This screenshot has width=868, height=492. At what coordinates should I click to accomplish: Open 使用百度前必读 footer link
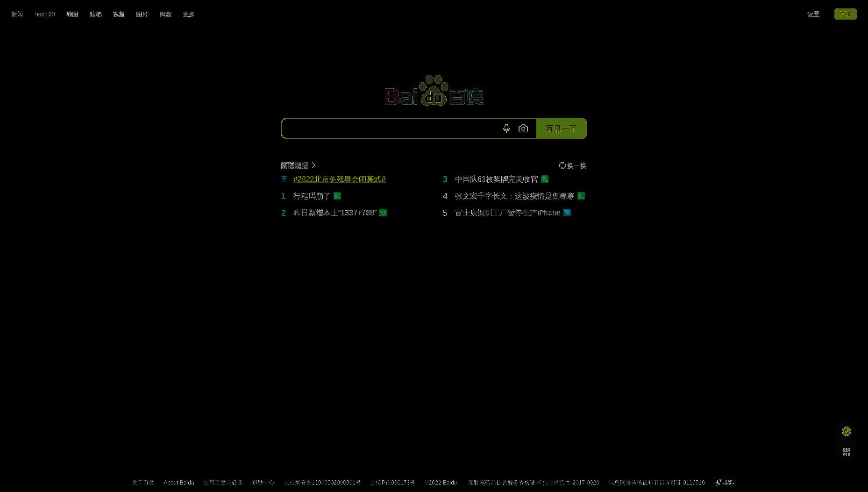click(x=223, y=482)
